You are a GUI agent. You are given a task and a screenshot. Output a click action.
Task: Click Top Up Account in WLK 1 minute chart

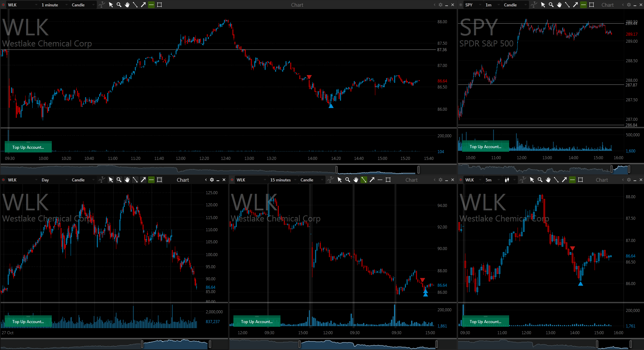coord(28,147)
